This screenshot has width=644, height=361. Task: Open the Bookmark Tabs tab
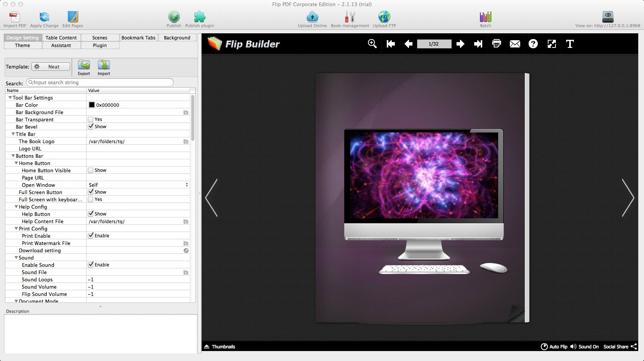pyautogui.click(x=138, y=38)
